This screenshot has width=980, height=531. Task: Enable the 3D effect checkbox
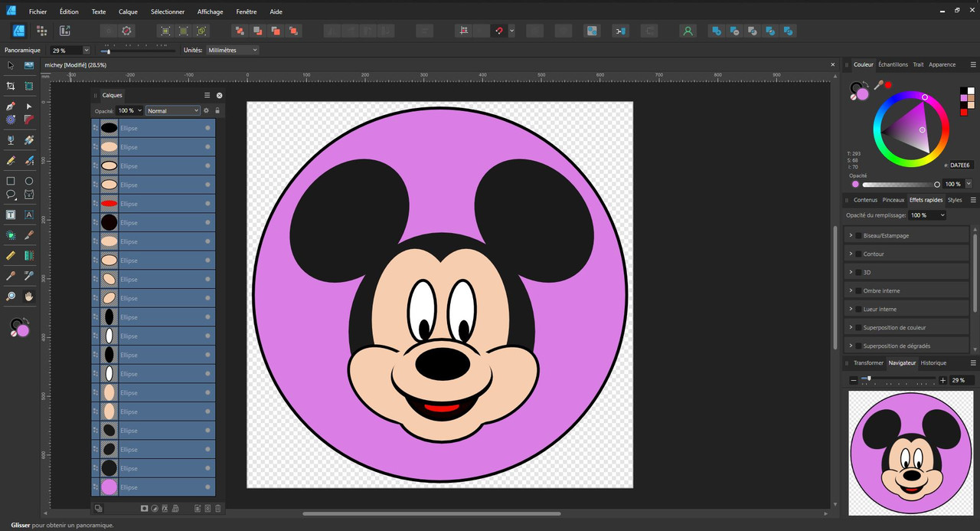[x=858, y=272]
